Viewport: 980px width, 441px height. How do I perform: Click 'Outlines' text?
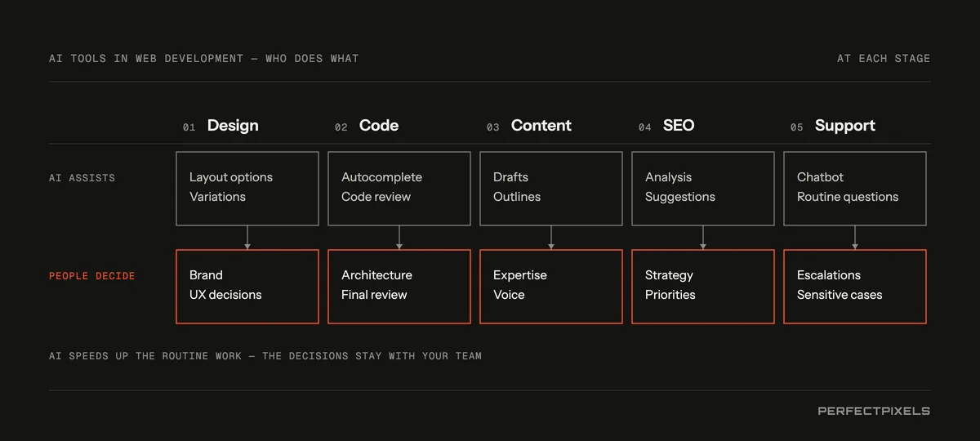[517, 197]
